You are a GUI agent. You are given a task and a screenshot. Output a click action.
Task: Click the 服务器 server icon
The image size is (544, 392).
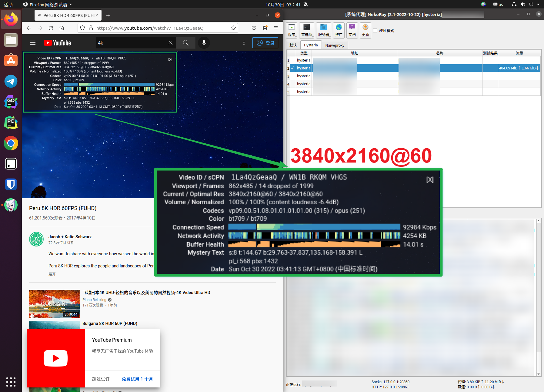click(323, 30)
